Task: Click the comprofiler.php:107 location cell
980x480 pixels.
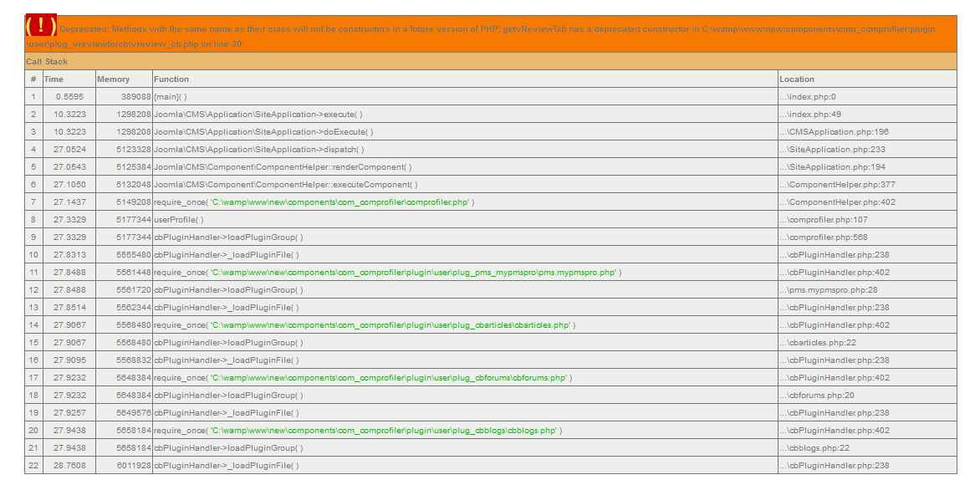Action: pos(824,220)
